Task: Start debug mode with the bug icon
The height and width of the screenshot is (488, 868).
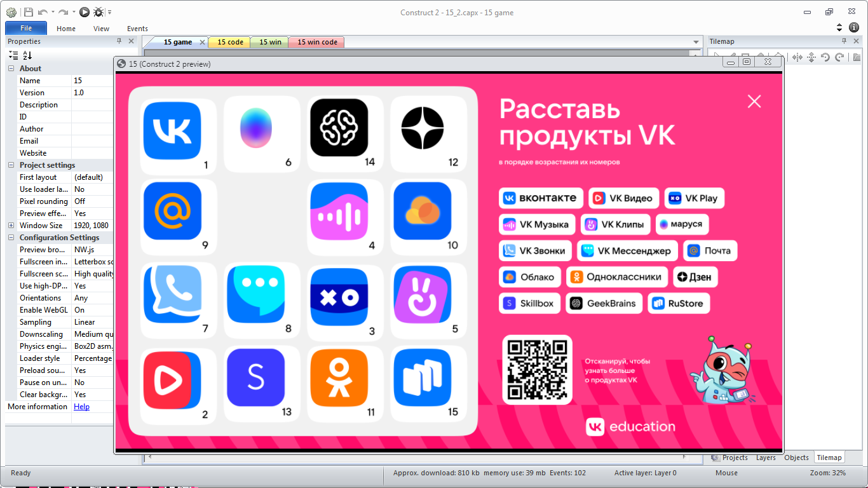Action: (x=98, y=12)
